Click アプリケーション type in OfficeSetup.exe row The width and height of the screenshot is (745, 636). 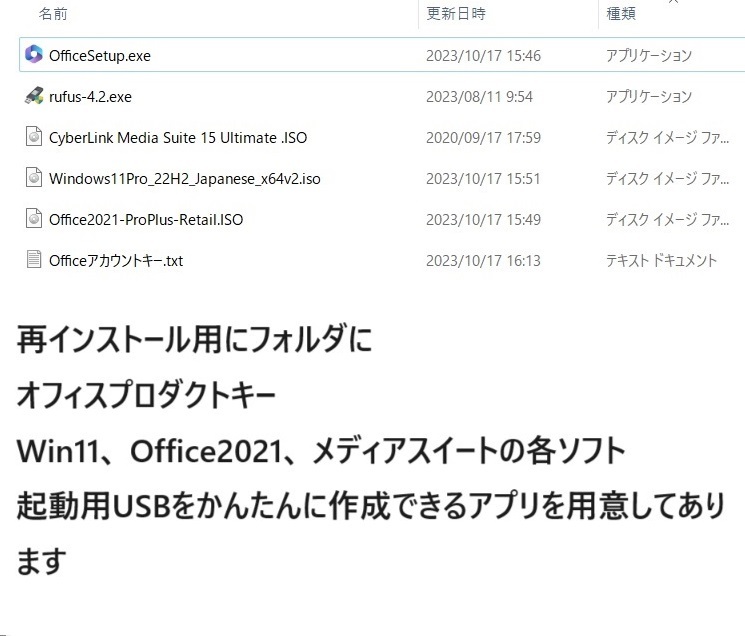[649, 56]
